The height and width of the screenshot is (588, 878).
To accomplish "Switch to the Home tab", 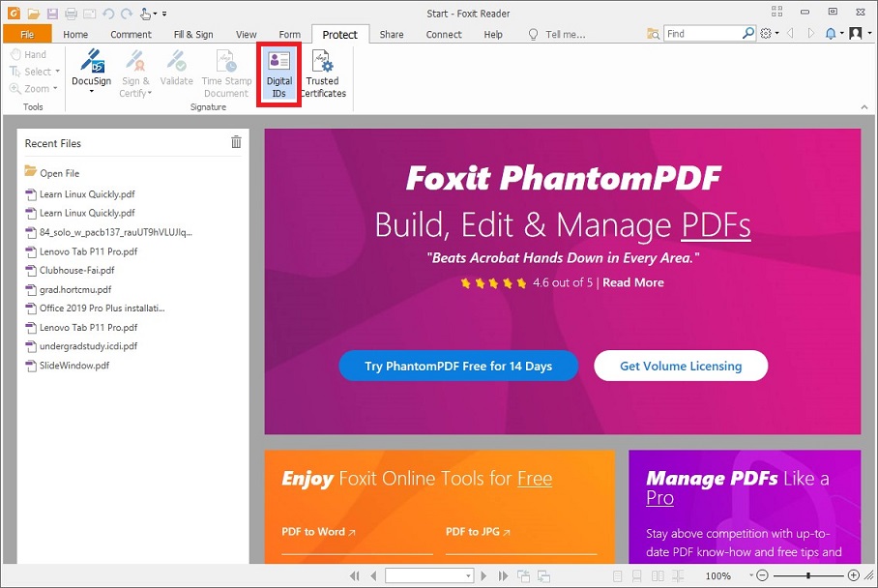I will tap(75, 34).
